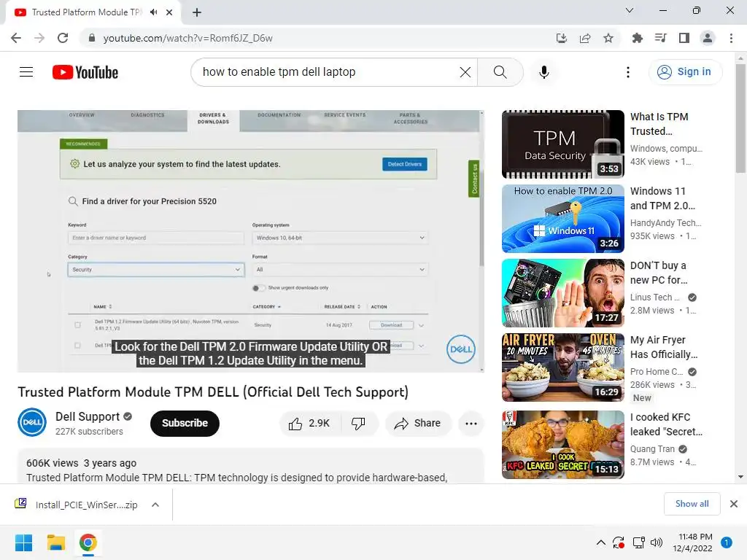Click the video player to pause

(251, 241)
